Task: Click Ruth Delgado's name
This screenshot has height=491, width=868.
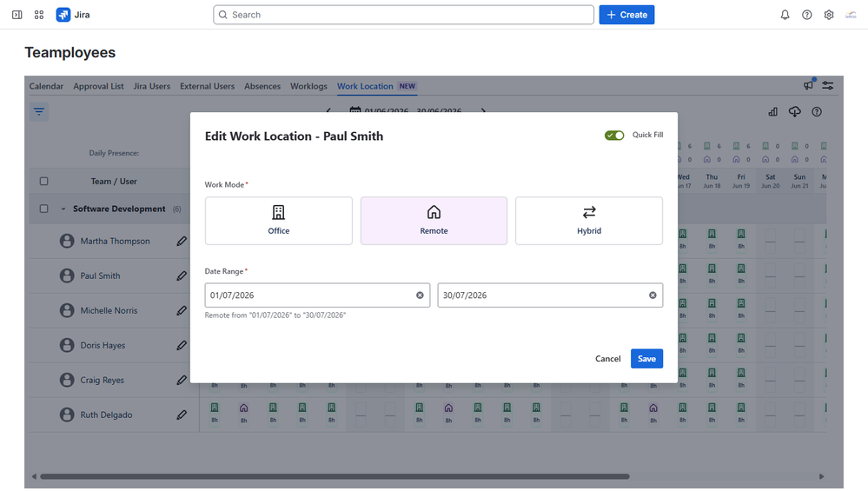Action: coord(106,415)
